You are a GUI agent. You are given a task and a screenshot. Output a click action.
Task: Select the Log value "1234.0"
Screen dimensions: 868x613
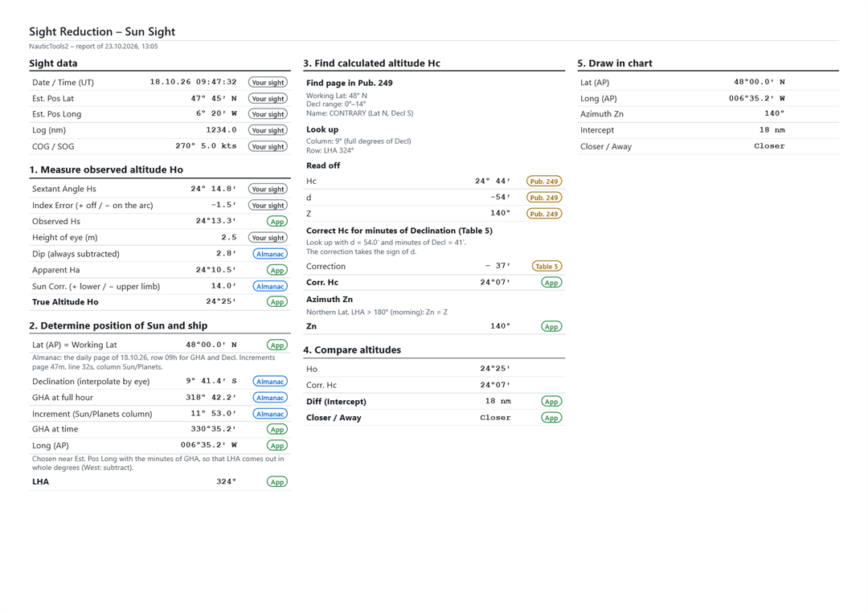[x=222, y=130]
